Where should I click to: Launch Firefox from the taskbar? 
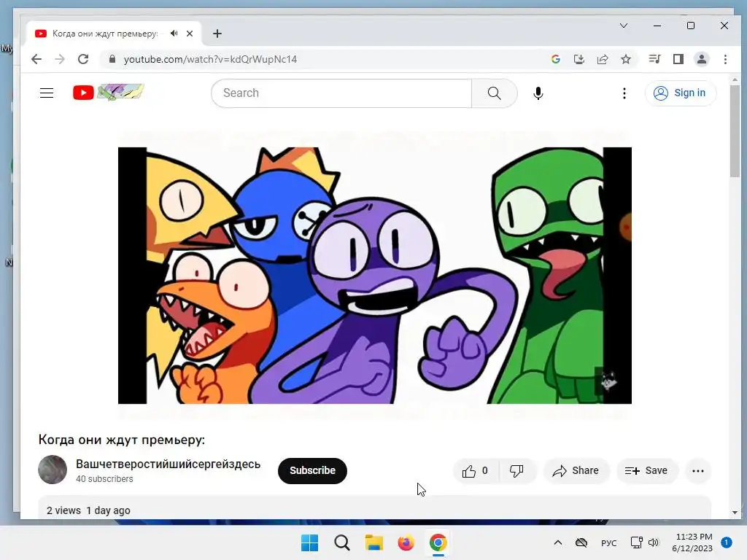coord(406,542)
